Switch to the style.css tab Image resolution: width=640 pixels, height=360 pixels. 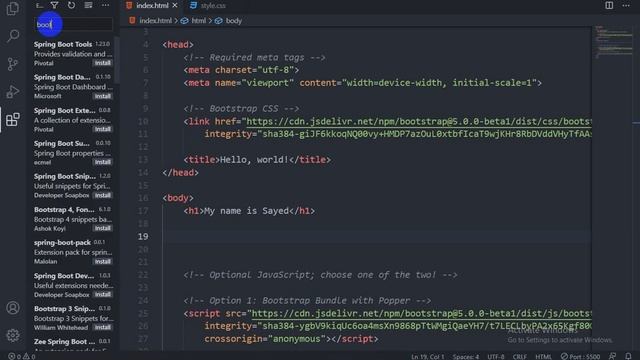[208, 5]
